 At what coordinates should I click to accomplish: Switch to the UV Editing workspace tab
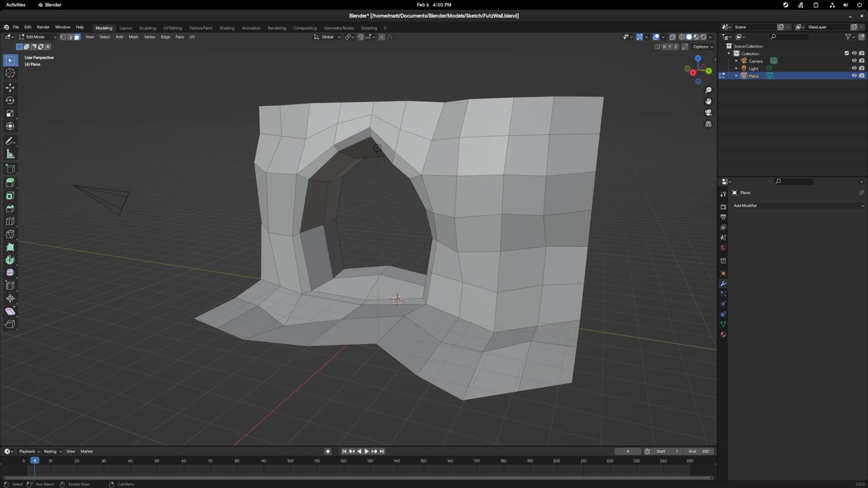tap(173, 28)
